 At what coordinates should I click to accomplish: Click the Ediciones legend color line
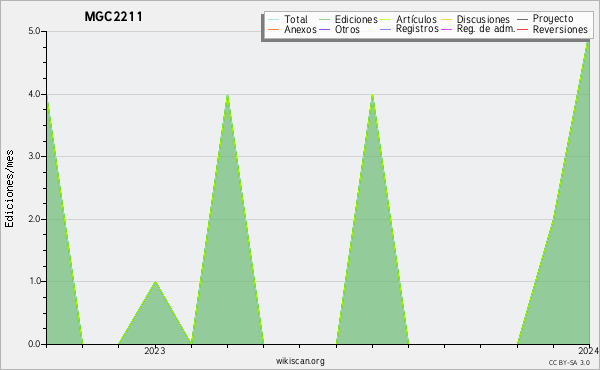[324, 20]
